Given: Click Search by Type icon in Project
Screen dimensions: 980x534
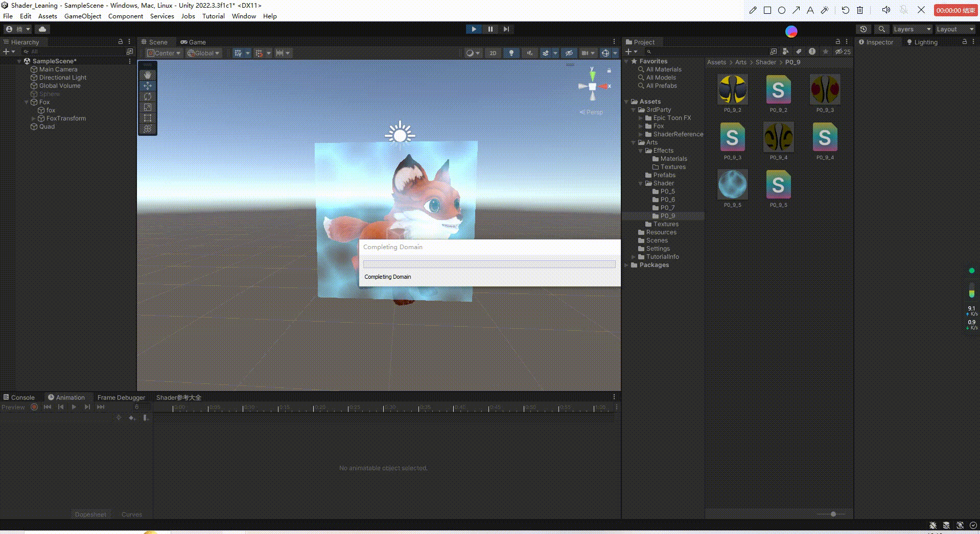Looking at the screenshot, I should click(x=785, y=52).
